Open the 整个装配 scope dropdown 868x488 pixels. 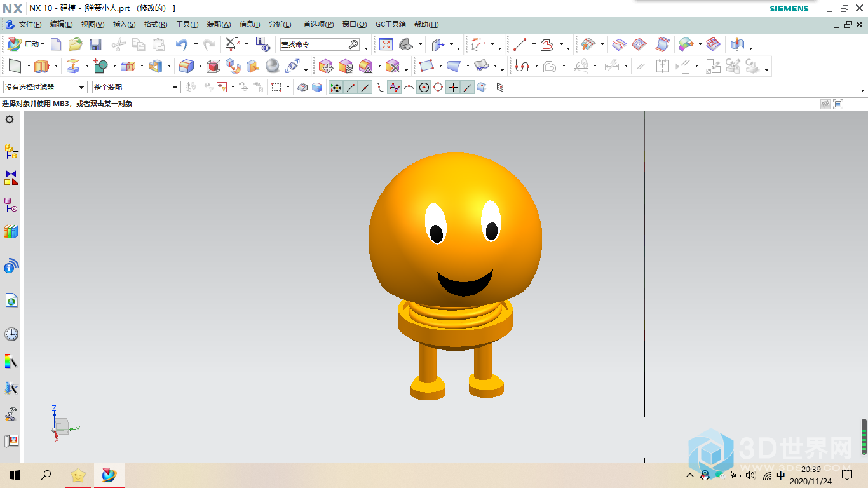tap(136, 87)
